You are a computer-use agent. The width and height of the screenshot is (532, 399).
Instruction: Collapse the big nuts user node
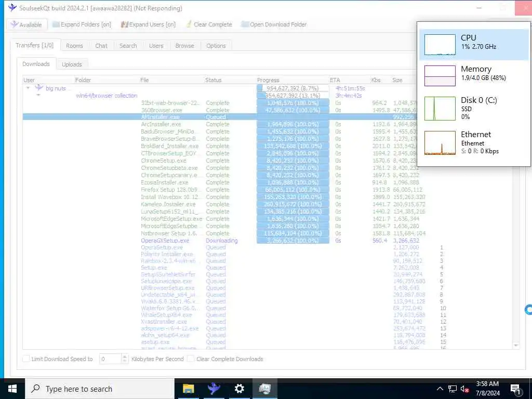tap(28, 88)
